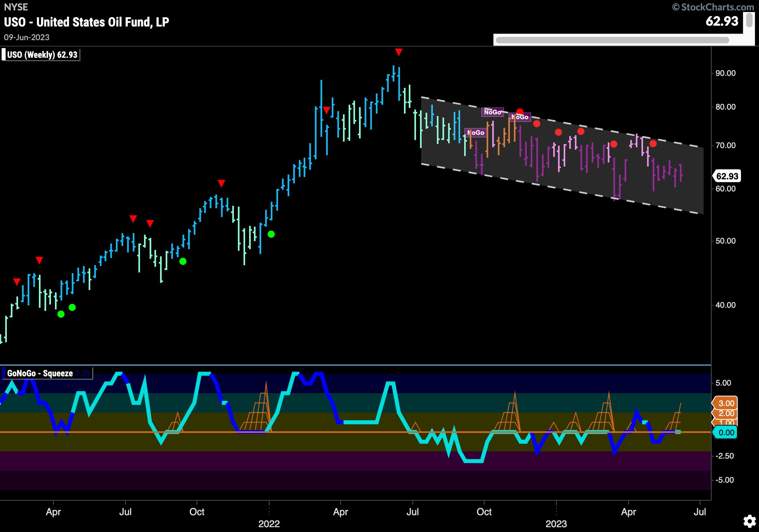Image resolution: width=759 pixels, height=532 pixels.
Task: Click the vertical scrollbar thumb
Action: pos(749,21)
